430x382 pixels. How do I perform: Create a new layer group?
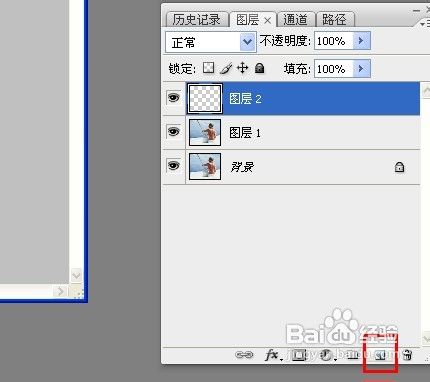pyautogui.click(x=353, y=355)
